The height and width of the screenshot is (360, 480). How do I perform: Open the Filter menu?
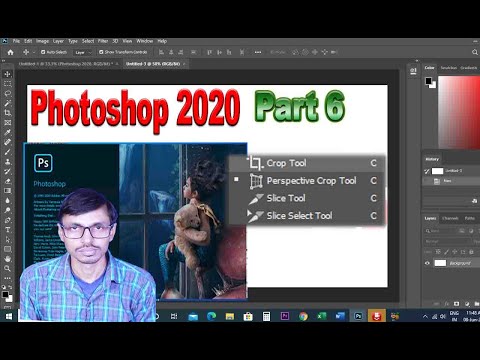point(103,41)
